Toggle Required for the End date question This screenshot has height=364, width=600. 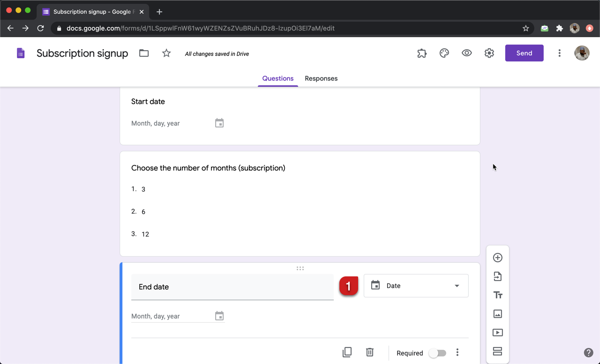click(x=437, y=352)
